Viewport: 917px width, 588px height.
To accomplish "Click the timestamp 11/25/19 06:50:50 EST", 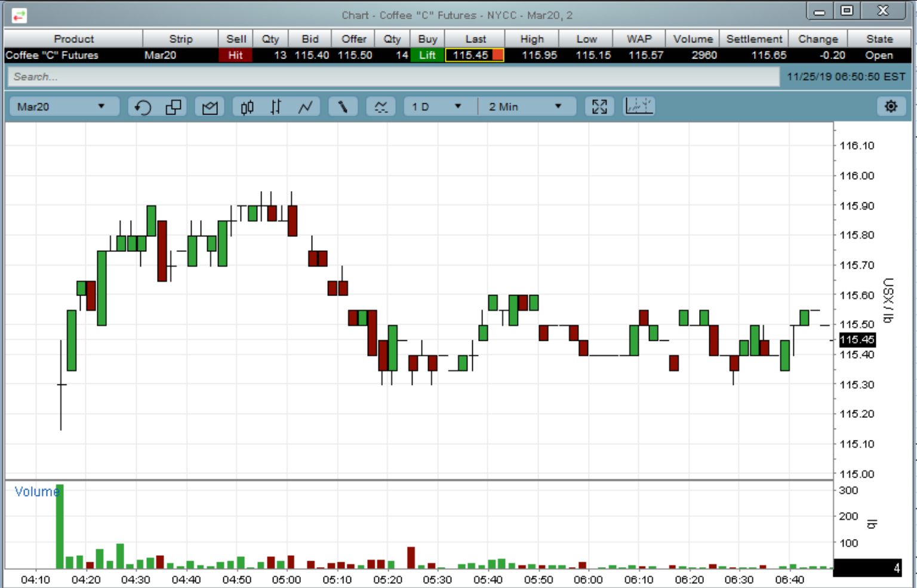I will coord(846,76).
